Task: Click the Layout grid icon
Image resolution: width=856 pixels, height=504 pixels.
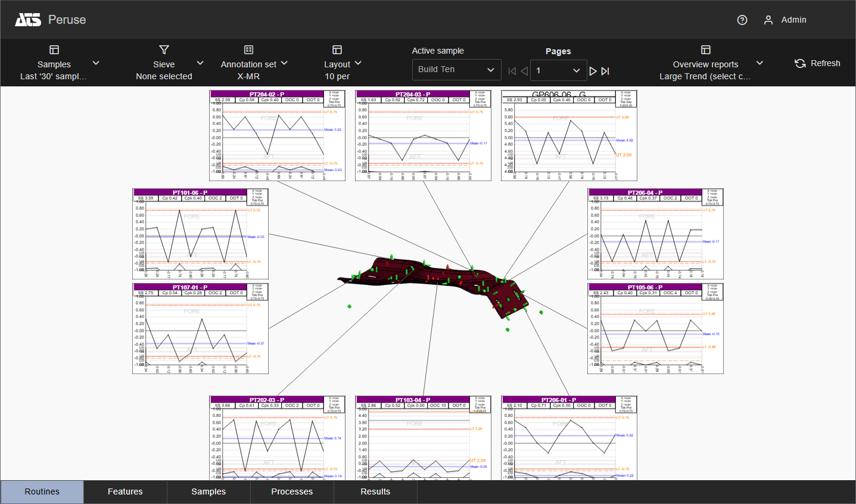Action: coord(337,50)
